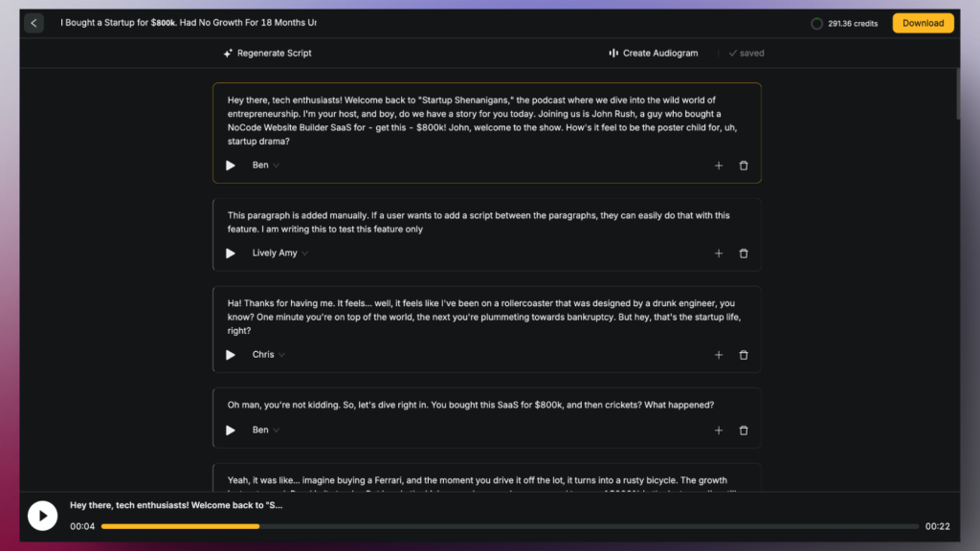Image resolution: width=980 pixels, height=551 pixels.
Task: Open the Ben voice dropdown in first block
Action: (266, 165)
